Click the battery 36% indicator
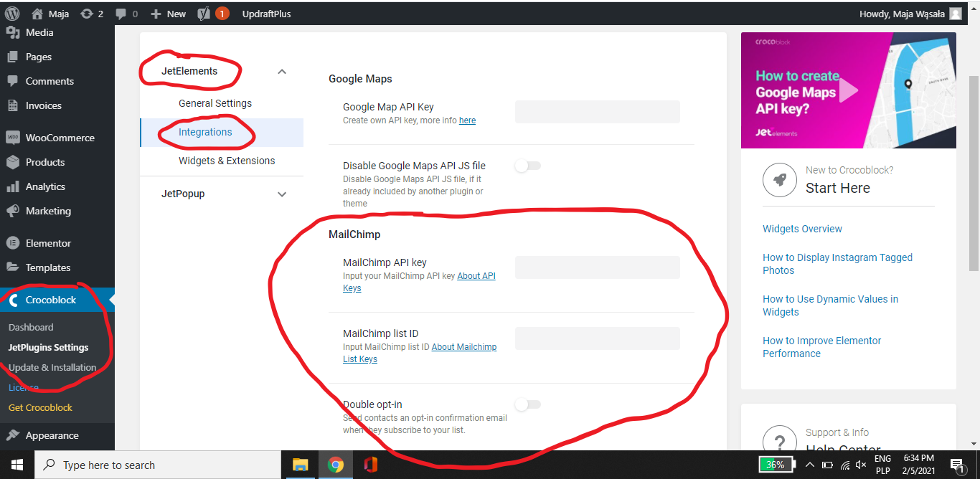 point(776,465)
